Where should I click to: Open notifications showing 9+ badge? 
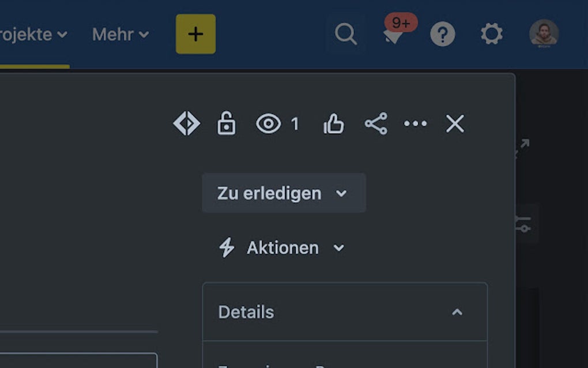pyautogui.click(x=394, y=35)
